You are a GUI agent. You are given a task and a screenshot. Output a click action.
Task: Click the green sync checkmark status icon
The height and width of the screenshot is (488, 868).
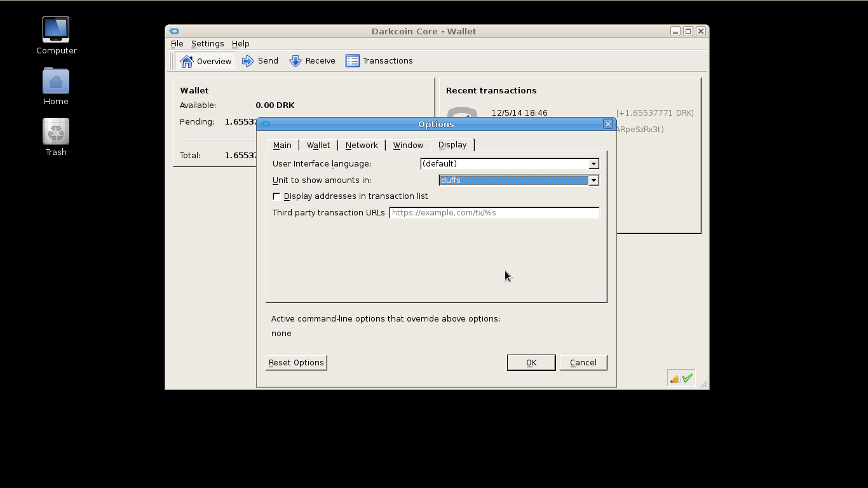click(688, 378)
